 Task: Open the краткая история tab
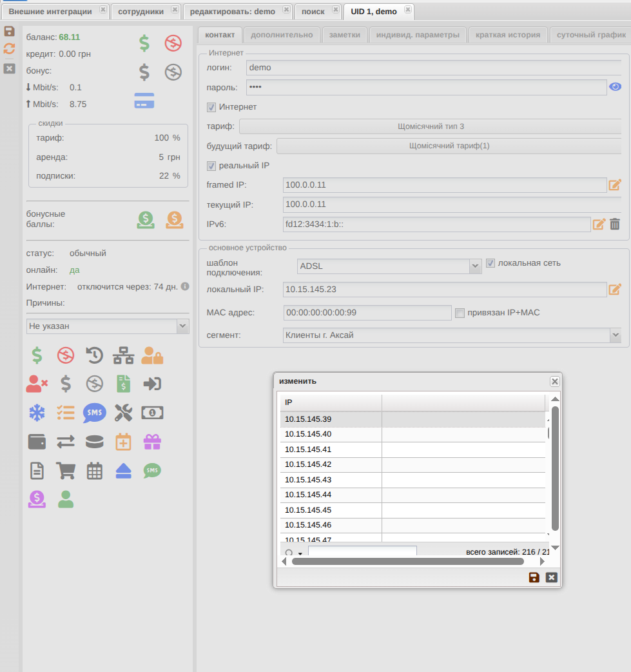coord(508,35)
